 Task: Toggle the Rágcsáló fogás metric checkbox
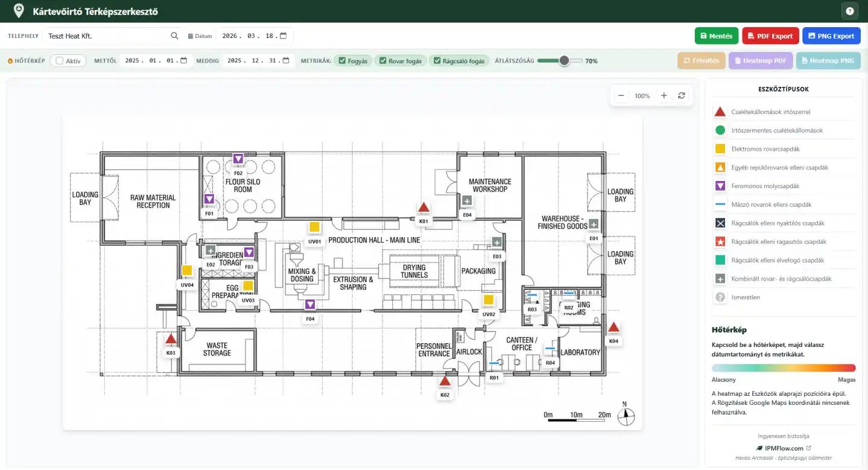[x=437, y=61]
